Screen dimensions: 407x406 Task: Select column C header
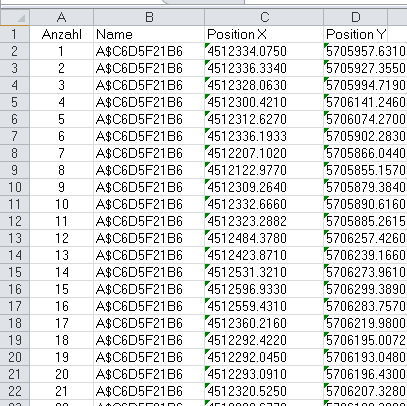click(x=264, y=17)
